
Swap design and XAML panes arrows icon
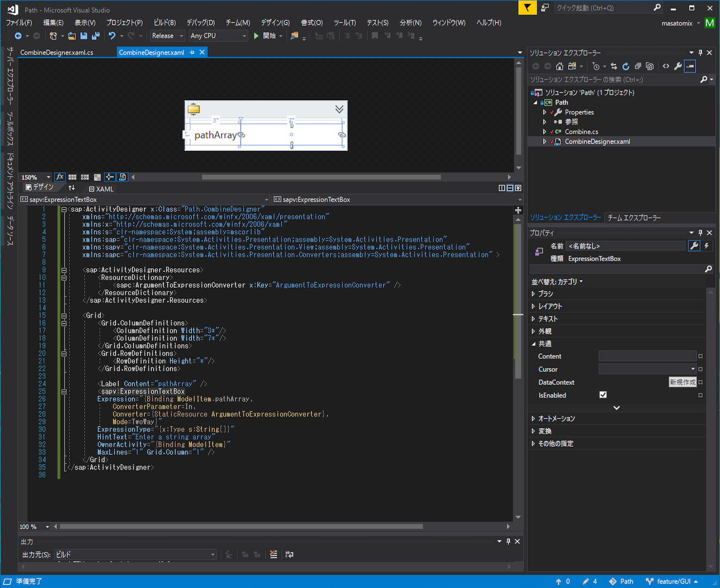pyautogui.click(x=72, y=188)
